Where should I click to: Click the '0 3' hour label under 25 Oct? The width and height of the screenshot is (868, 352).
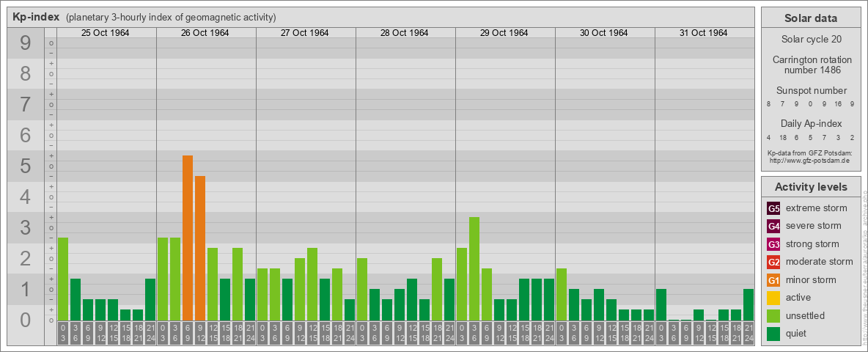(x=63, y=334)
